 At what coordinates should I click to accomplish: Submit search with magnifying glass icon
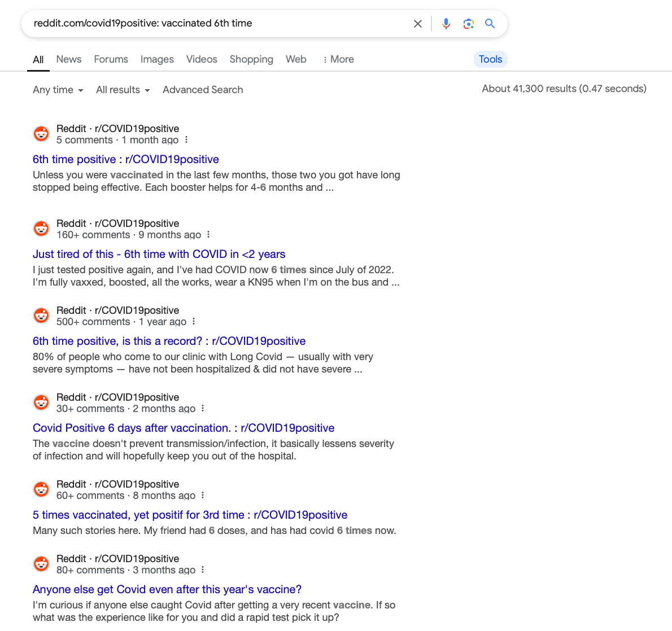490,24
